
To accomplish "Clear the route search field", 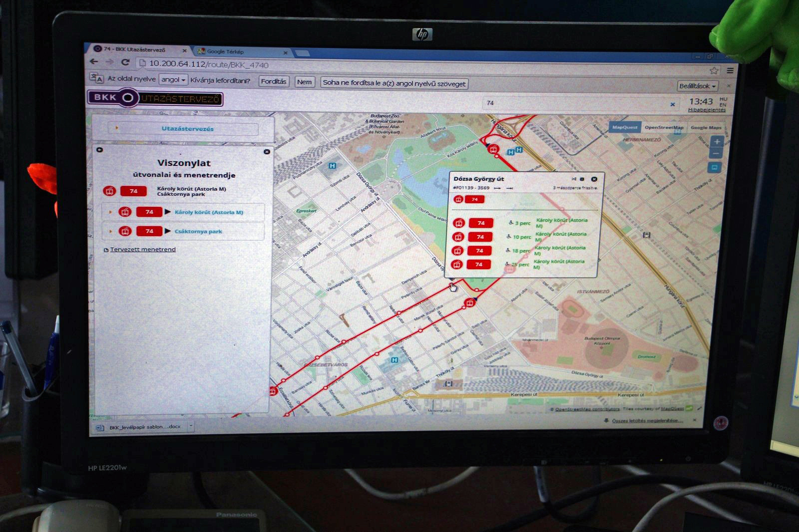I will (673, 104).
